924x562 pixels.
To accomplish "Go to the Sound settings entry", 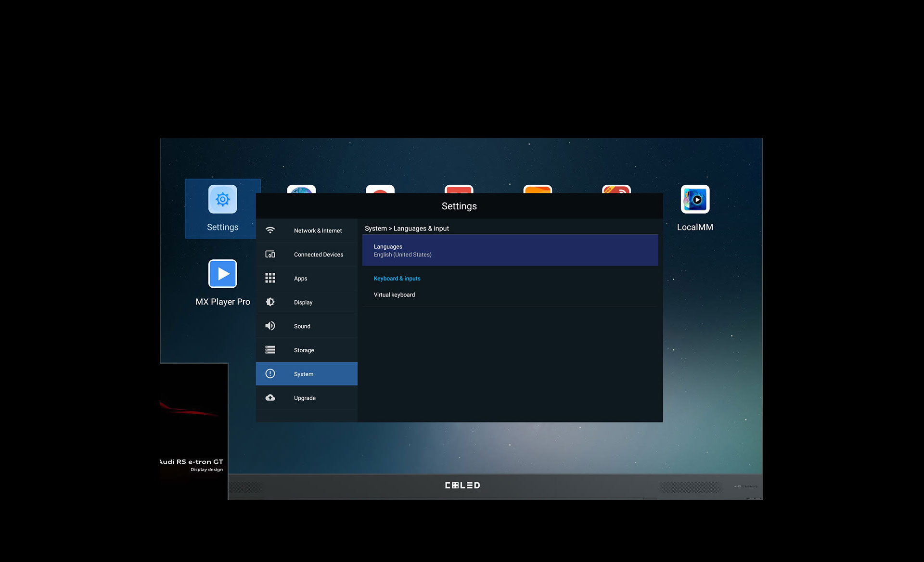I will pyautogui.click(x=302, y=326).
